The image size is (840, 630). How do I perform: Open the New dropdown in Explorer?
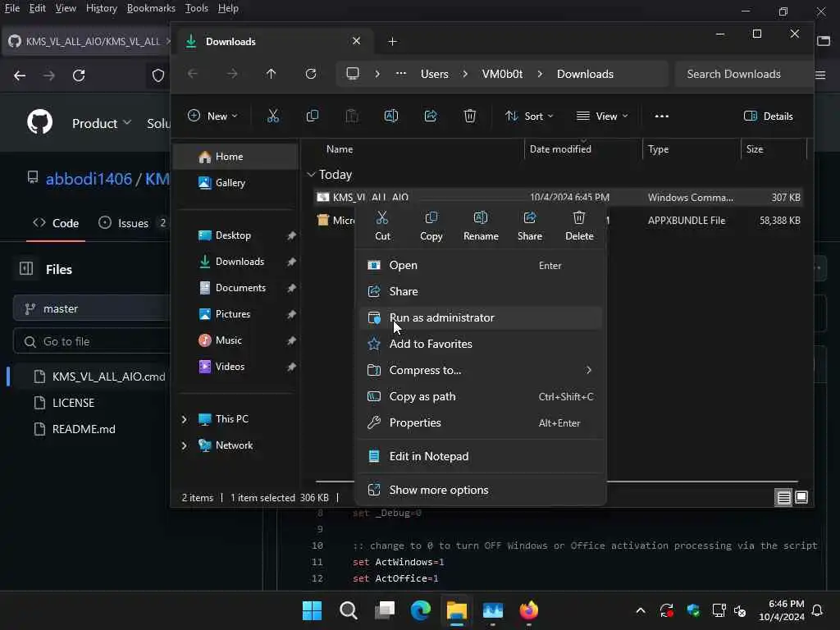(212, 116)
